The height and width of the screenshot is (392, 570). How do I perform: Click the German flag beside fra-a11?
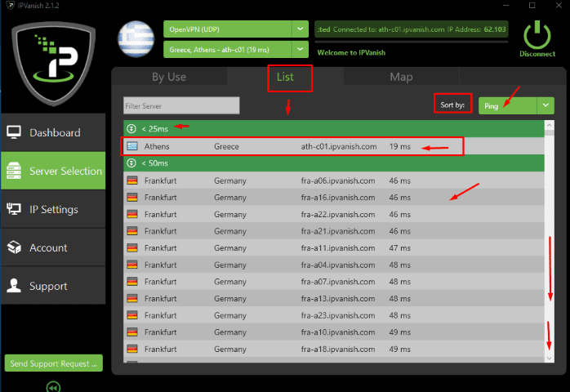pyautogui.click(x=132, y=247)
